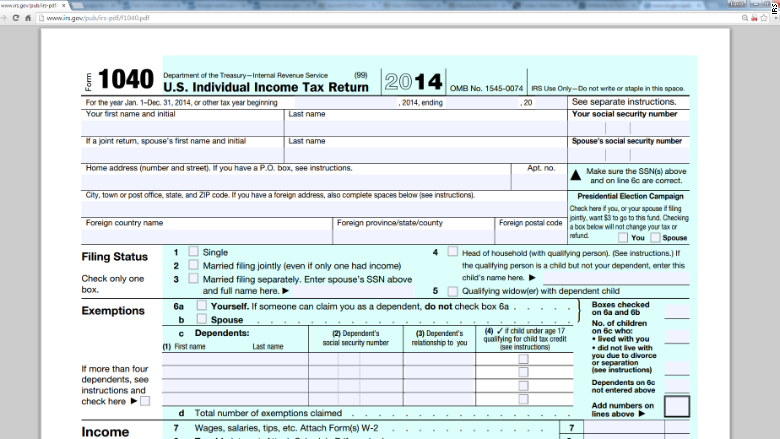This screenshot has height=439, width=780.
Task: Click the Married filing separately spouse name field
Action: (351, 291)
